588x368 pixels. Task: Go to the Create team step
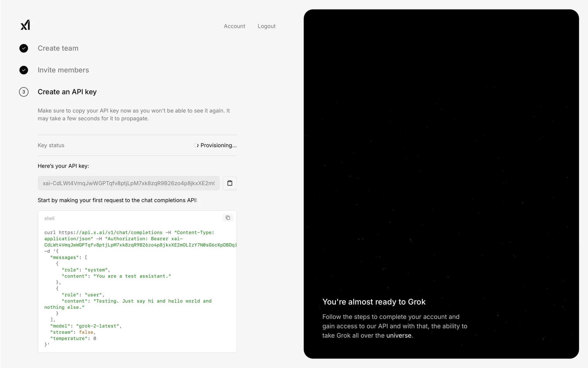coord(58,48)
